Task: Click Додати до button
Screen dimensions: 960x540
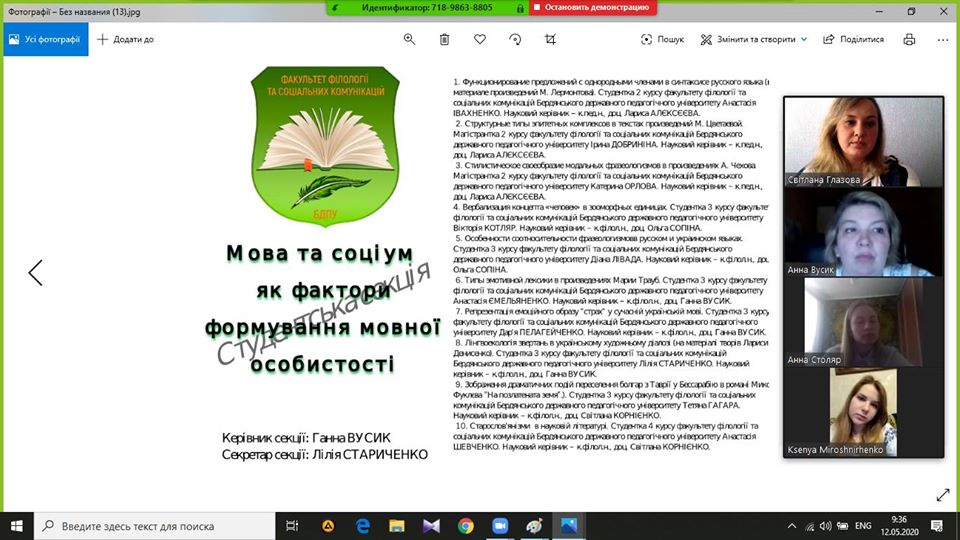Action: pyautogui.click(x=126, y=39)
